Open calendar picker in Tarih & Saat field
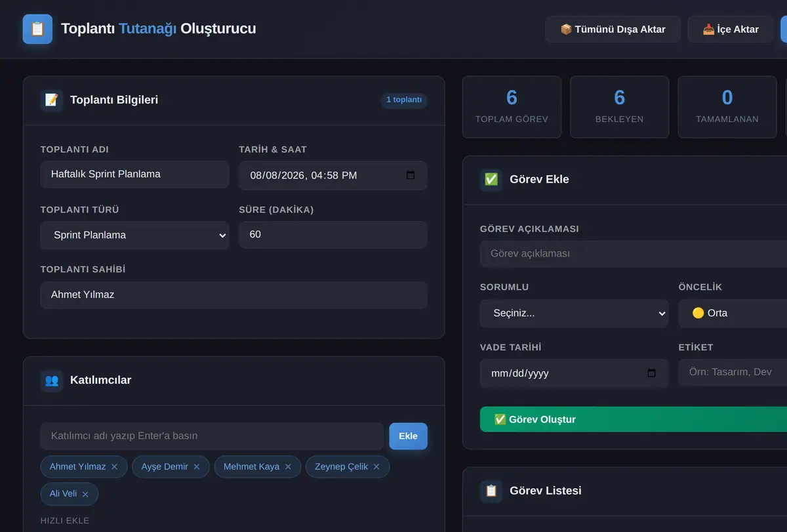The width and height of the screenshot is (787, 532). (411, 175)
